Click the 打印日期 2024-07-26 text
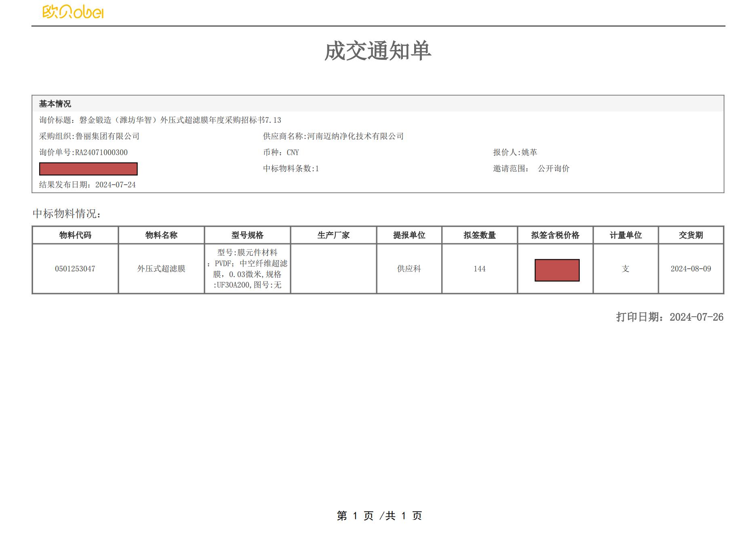Screen dimensions: 756x534 click(x=670, y=317)
